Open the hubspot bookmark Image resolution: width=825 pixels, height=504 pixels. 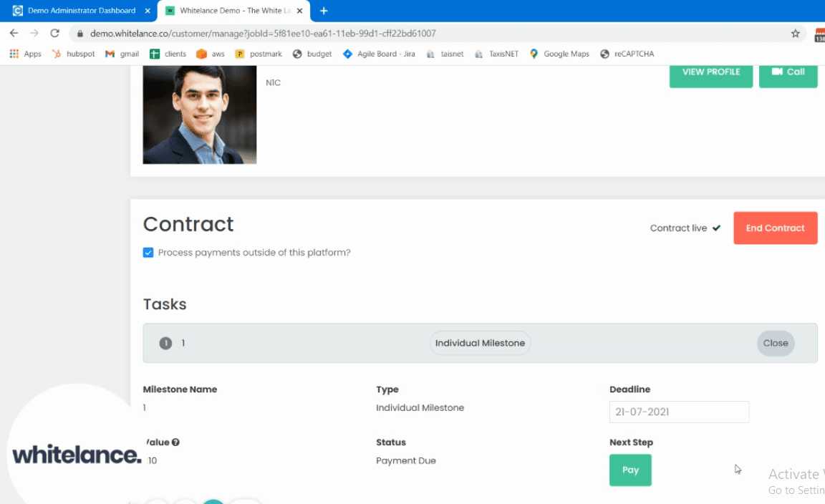coord(73,54)
